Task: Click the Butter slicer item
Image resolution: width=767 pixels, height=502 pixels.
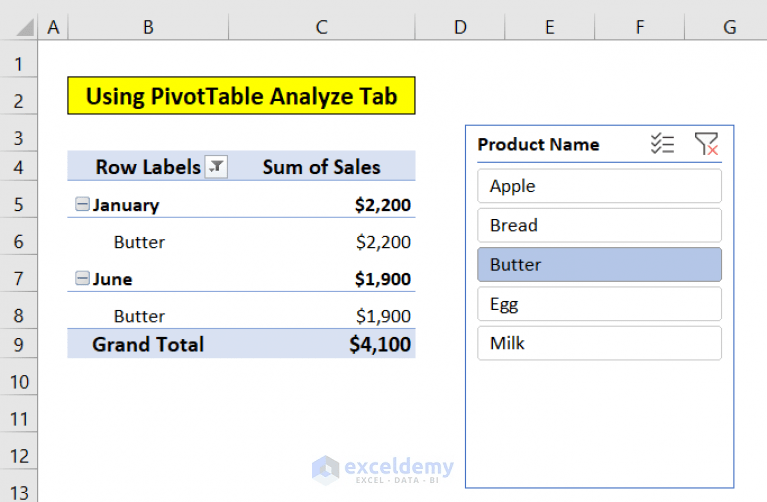Action: coord(599,265)
